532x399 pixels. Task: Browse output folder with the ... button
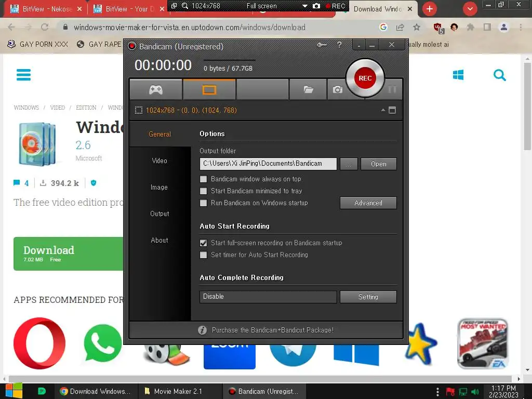349,164
